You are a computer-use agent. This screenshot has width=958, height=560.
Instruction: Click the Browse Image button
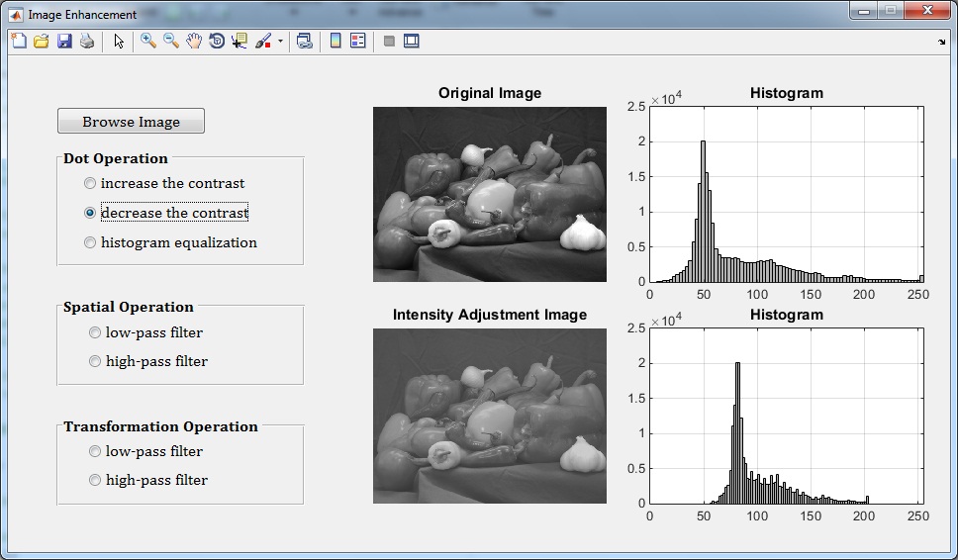[131, 122]
